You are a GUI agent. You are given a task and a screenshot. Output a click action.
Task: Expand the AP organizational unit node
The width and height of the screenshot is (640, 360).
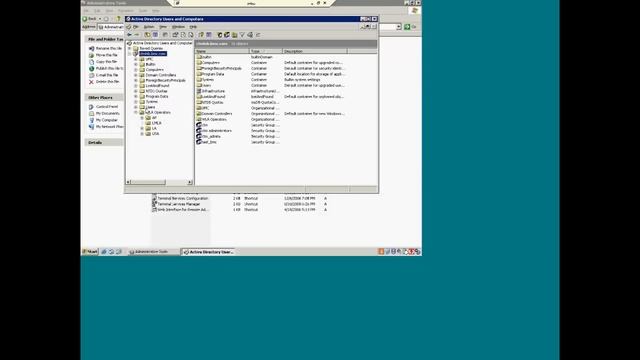[x=142, y=118]
